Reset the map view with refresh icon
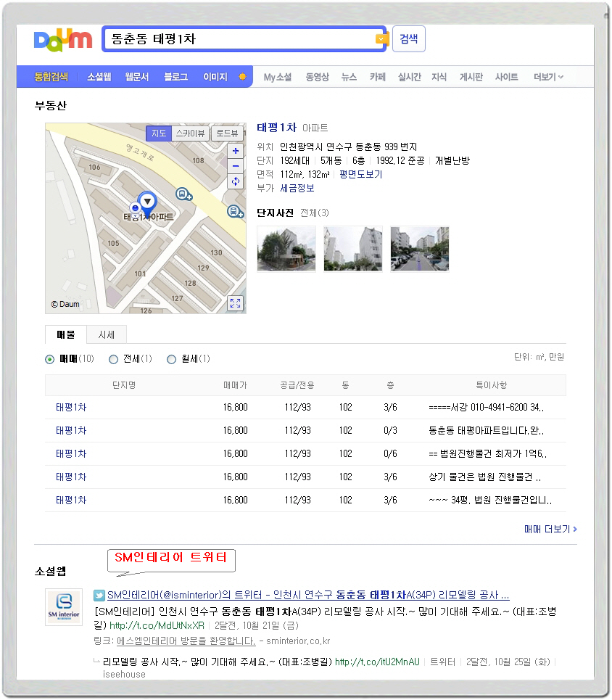 [x=235, y=181]
